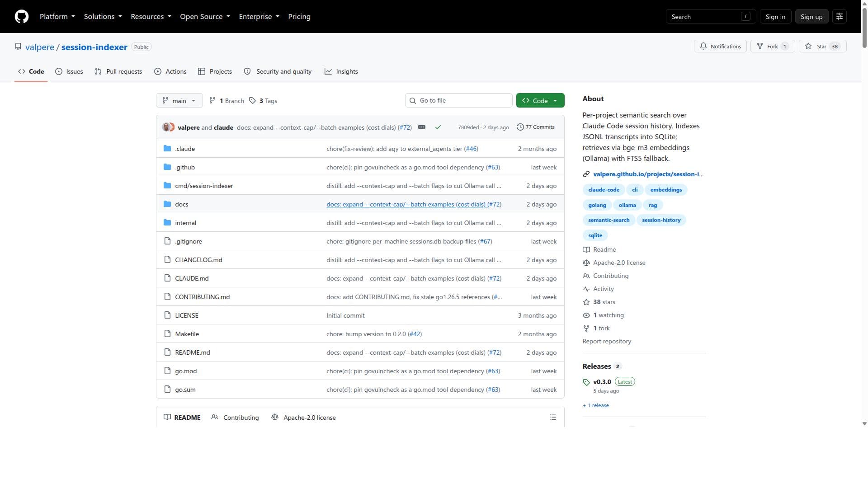
Task: Click the Go to file input
Action: point(458,100)
